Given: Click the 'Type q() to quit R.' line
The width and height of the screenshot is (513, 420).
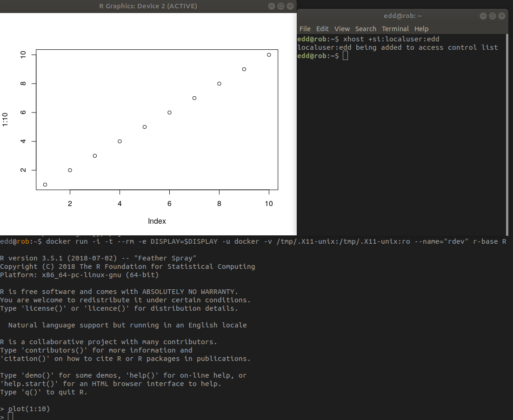Looking at the screenshot, I should pyautogui.click(x=44, y=392).
